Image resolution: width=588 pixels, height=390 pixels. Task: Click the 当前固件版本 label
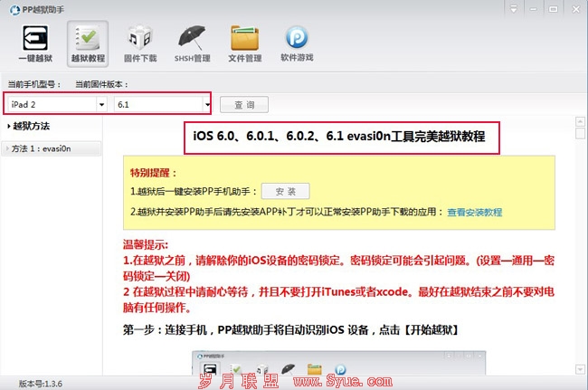pyautogui.click(x=101, y=84)
